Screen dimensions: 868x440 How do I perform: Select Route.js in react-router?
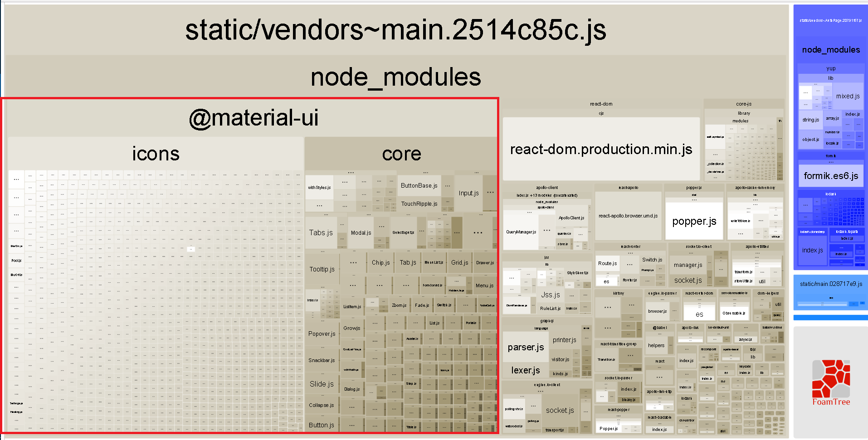(607, 263)
